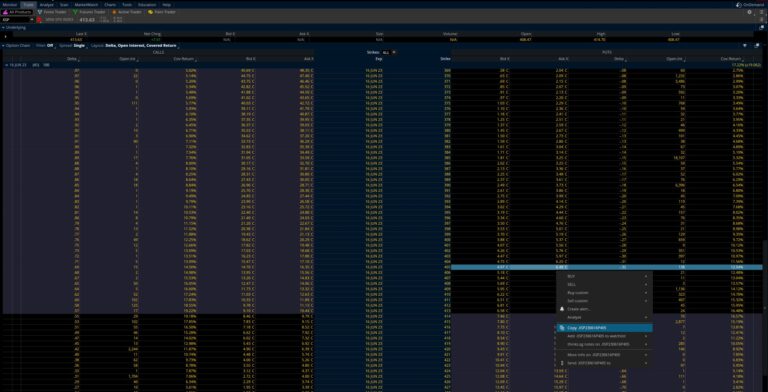
Task: Click the bell icon beside Create alert
Action: (562, 309)
